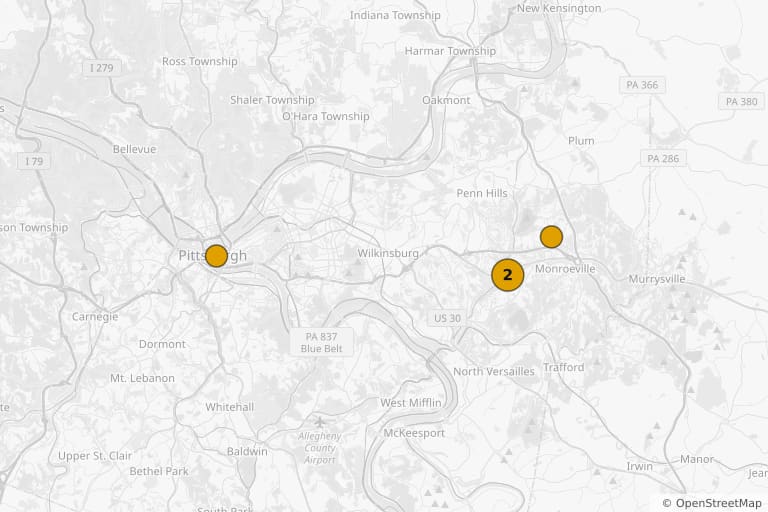Click the Wilkinsburg map label
The width and height of the screenshot is (768, 512).
(x=388, y=253)
